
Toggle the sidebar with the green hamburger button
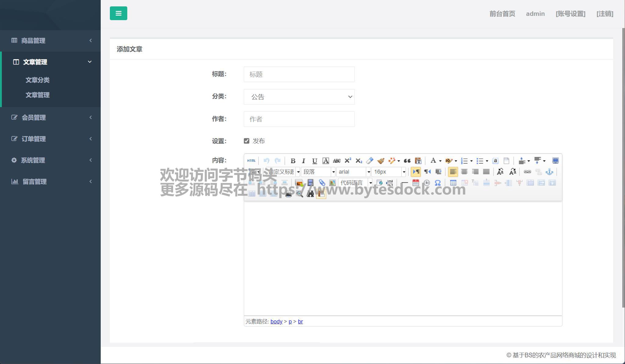[x=118, y=13]
